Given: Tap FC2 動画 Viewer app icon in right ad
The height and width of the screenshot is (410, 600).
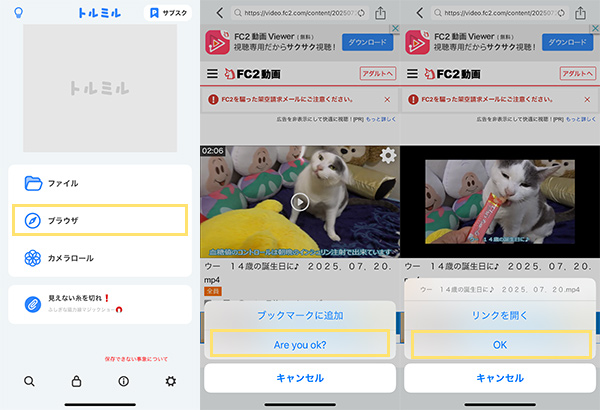Looking at the screenshot, I should click(417, 42).
